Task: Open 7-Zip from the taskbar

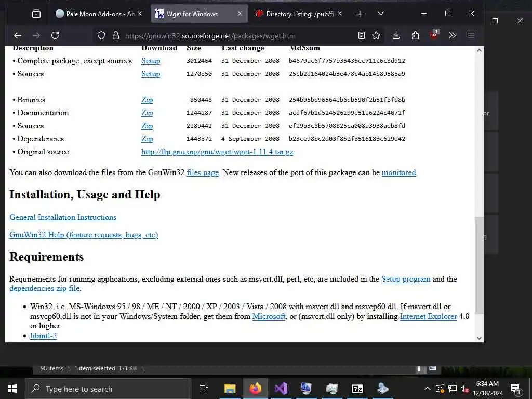Action: tap(357, 389)
